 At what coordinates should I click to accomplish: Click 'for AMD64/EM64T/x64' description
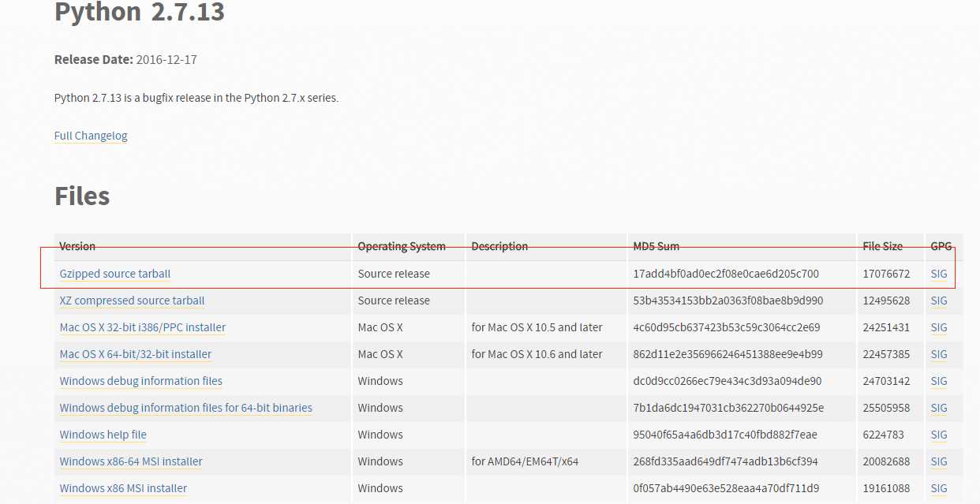526,461
